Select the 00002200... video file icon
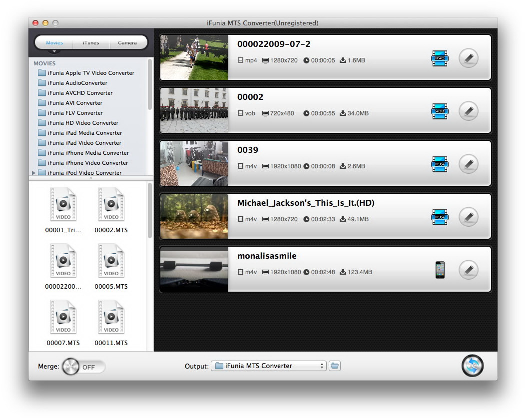This screenshot has width=526, height=420. [x=63, y=261]
